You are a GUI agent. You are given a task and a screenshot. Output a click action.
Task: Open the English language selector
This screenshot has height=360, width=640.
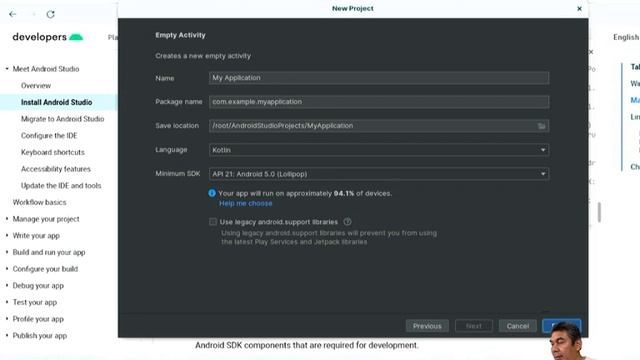pos(626,37)
